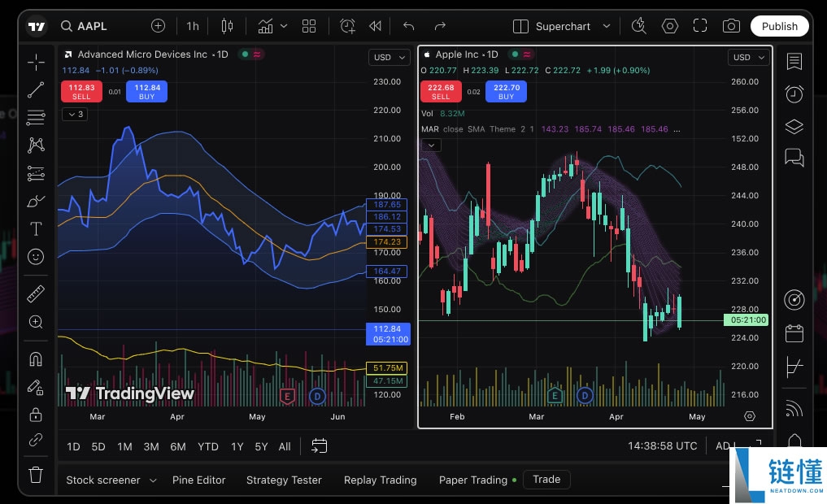This screenshot has height=504, width=827.
Task: Open AMD chart USD currency dropdown
Action: tap(390, 58)
